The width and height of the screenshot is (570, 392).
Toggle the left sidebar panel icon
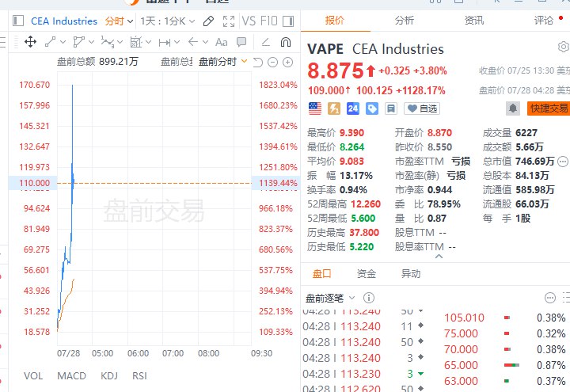point(17,21)
